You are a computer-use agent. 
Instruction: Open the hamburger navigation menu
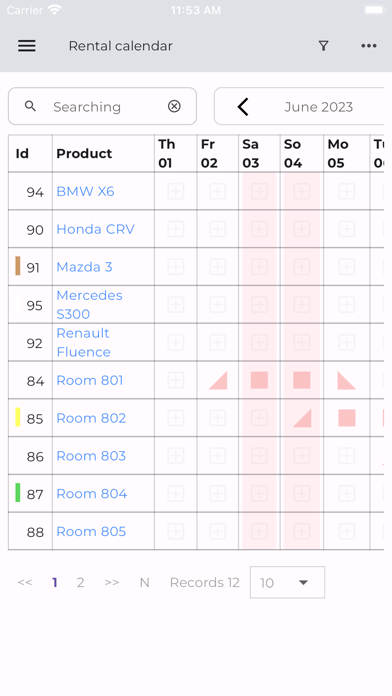[27, 46]
